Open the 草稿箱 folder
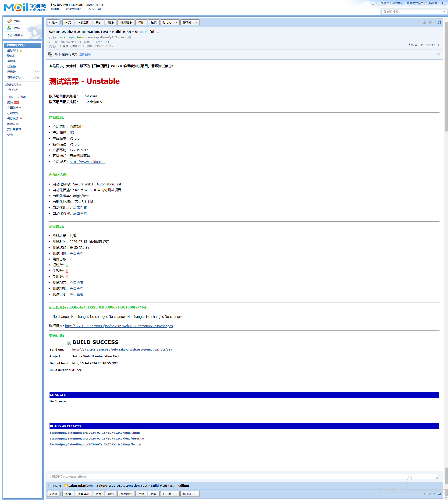Image resolution: width=448 pixels, height=500 pixels. coord(11,61)
